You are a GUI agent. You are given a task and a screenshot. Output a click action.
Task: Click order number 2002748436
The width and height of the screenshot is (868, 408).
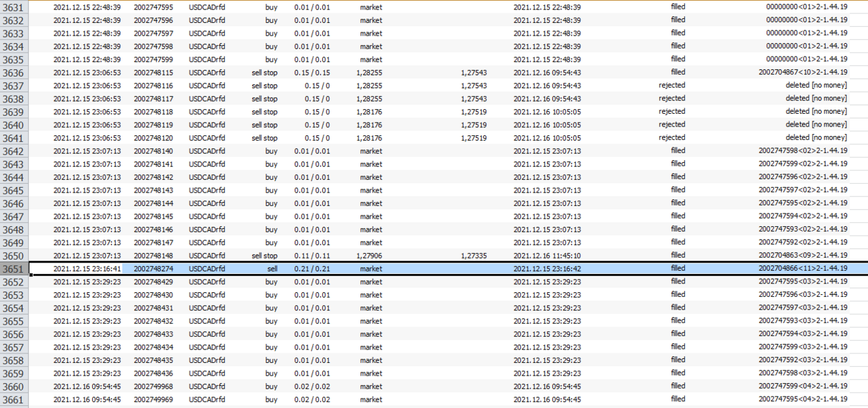153,374
